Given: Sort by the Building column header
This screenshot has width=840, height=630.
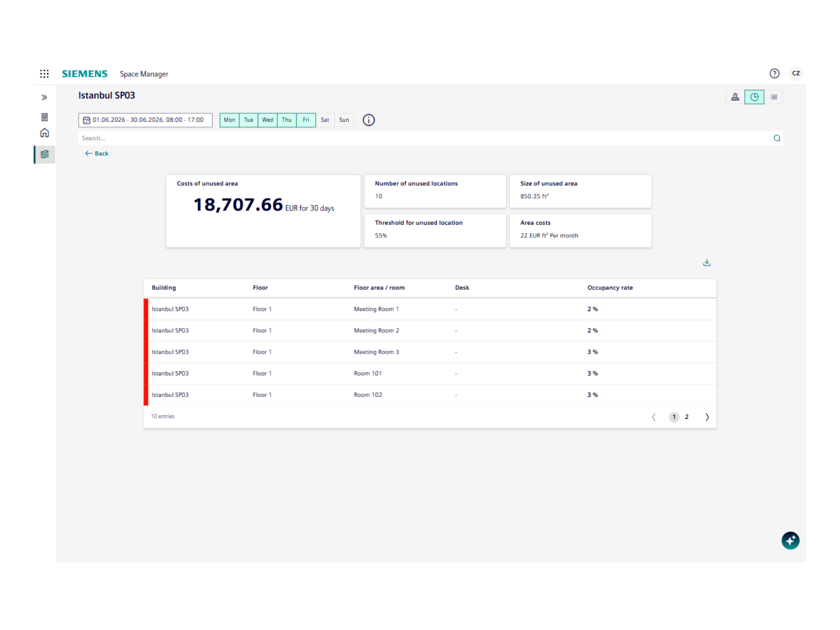Looking at the screenshot, I should (x=164, y=288).
